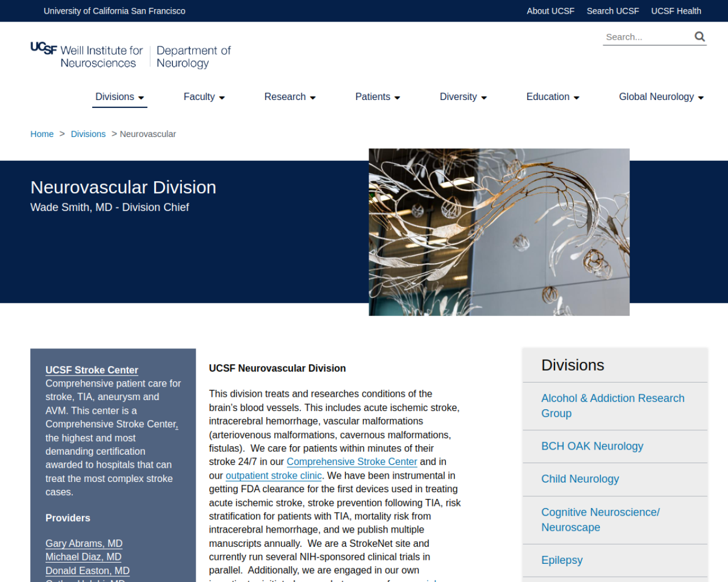Viewport: 728px width, 582px height.
Task: Expand the Faculty navigation menu
Action: coord(204,97)
